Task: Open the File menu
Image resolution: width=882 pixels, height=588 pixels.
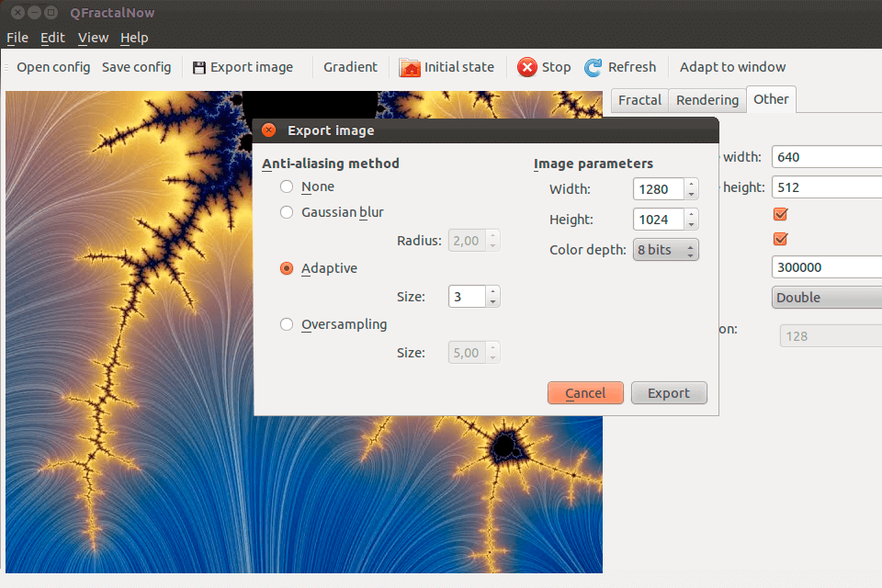Action: (17, 38)
